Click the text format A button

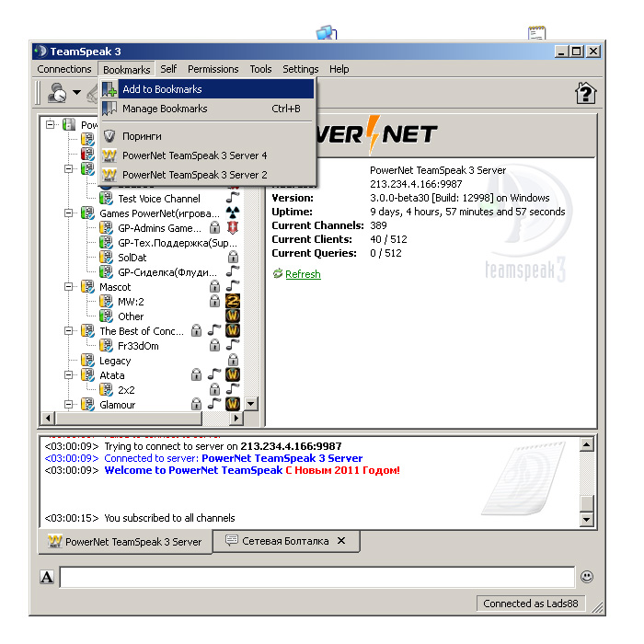(47, 577)
